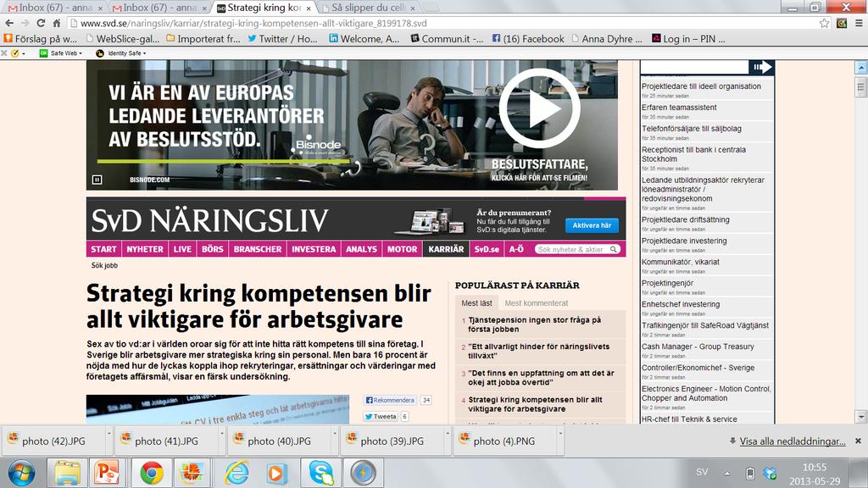Switch to the first Inbox (67) tab
Viewport: 868px width, 488px height.
tap(54, 8)
